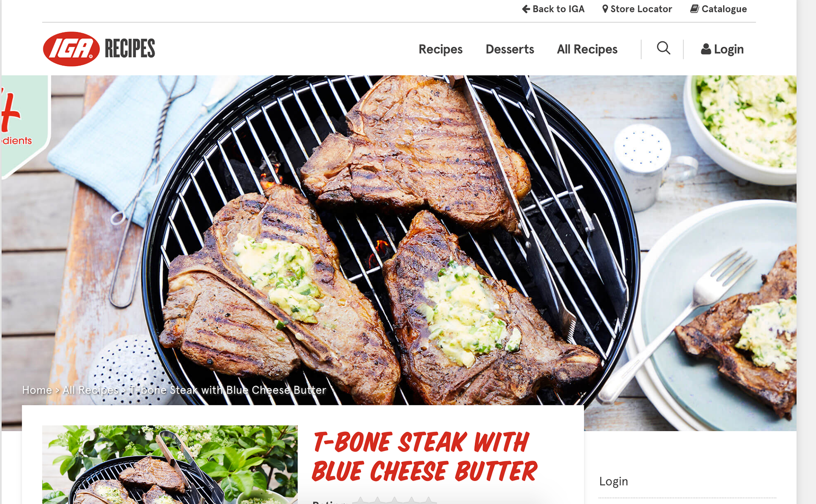816x504 pixels.
Task: Go to Store Locator page
Action: [637, 9]
